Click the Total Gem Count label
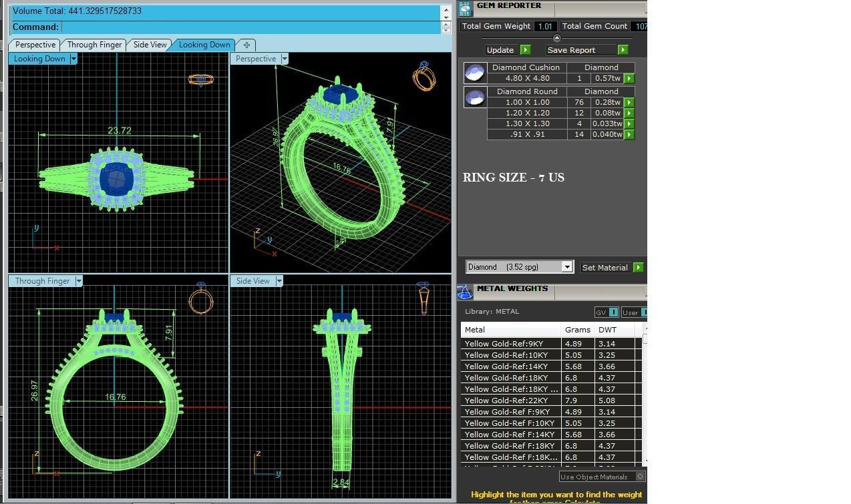 coord(594,27)
